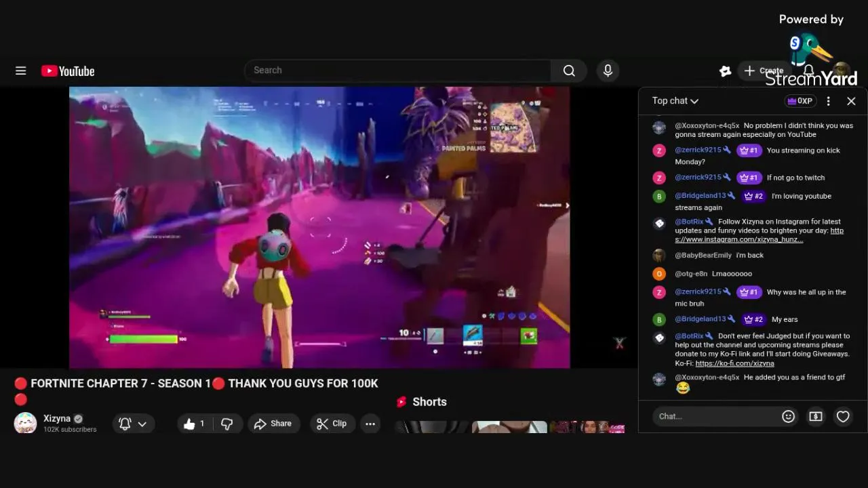Click the Chat message input field
Screen dimensions: 868x488
pyautogui.click(x=716, y=416)
